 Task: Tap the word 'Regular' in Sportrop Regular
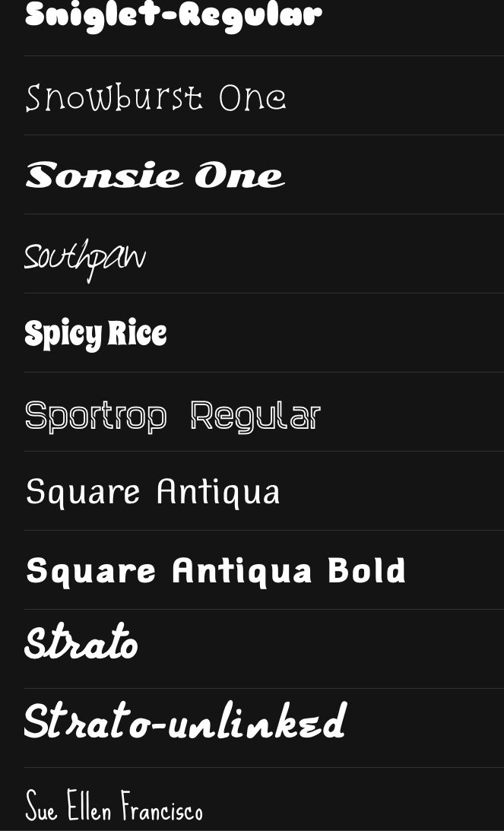coord(255,417)
